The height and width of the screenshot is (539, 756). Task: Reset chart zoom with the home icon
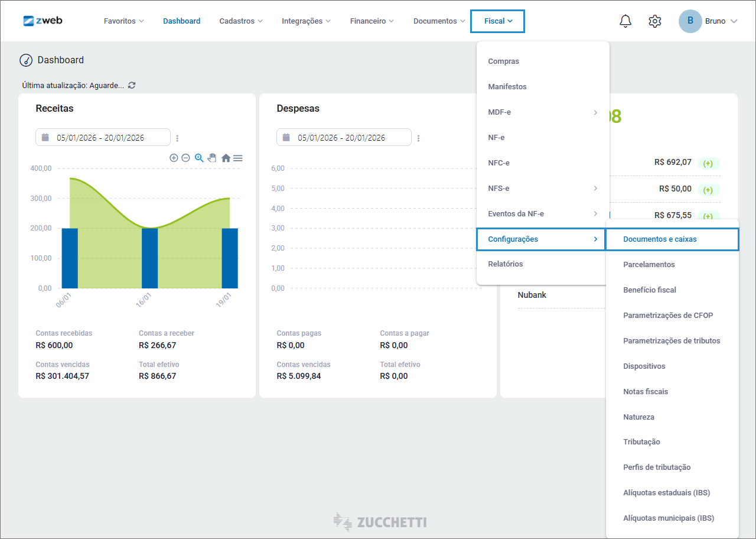(226, 158)
